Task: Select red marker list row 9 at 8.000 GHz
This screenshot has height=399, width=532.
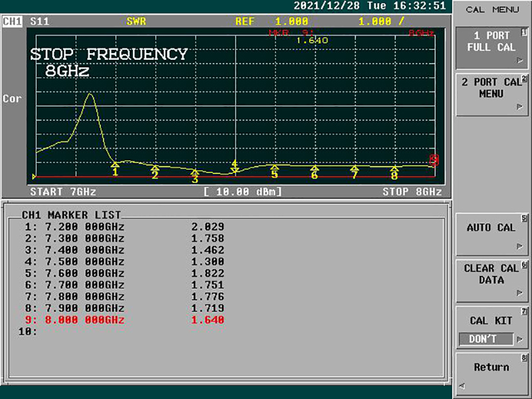Action: coord(124,320)
